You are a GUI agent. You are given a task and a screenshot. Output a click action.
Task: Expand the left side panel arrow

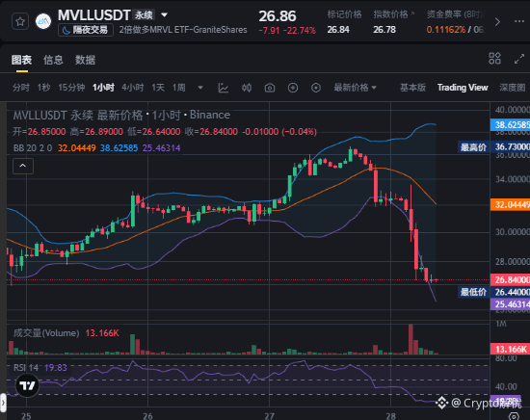pyautogui.click(x=3, y=403)
